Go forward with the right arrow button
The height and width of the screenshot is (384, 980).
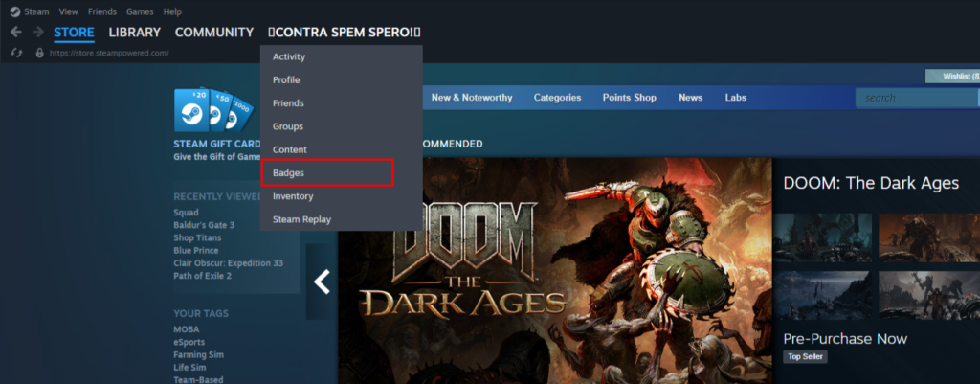[38, 32]
